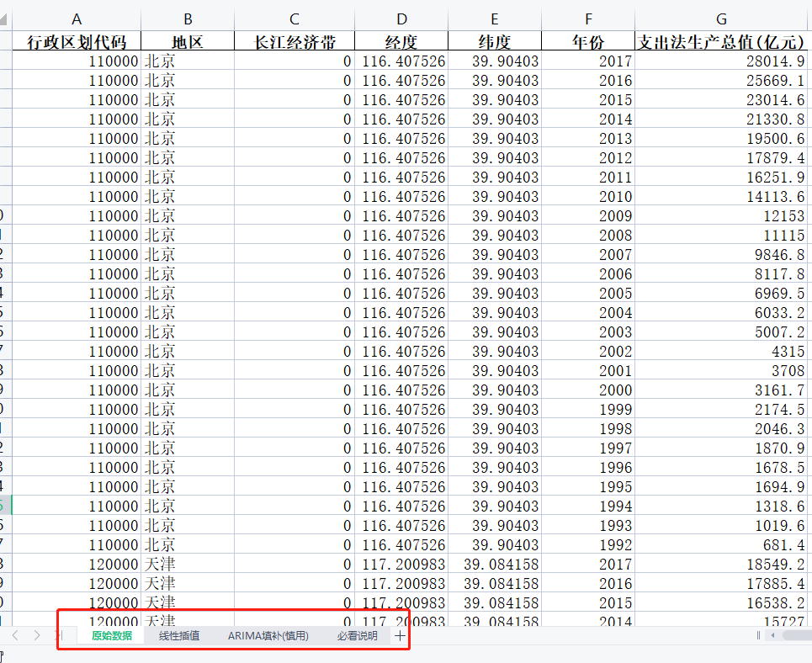Screen dimensions: 812x663
Task: Add a new sheet with the plus icon
Action: (400, 635)
